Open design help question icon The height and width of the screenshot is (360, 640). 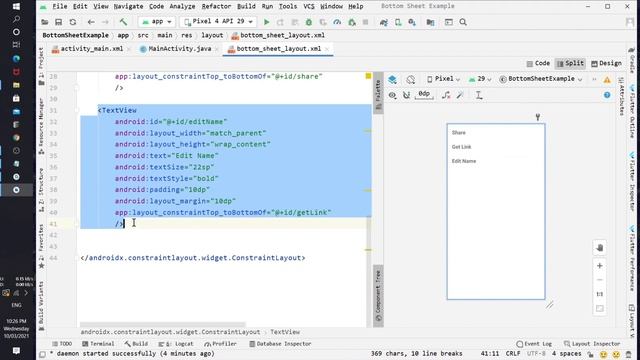click(x=607, y=95)
